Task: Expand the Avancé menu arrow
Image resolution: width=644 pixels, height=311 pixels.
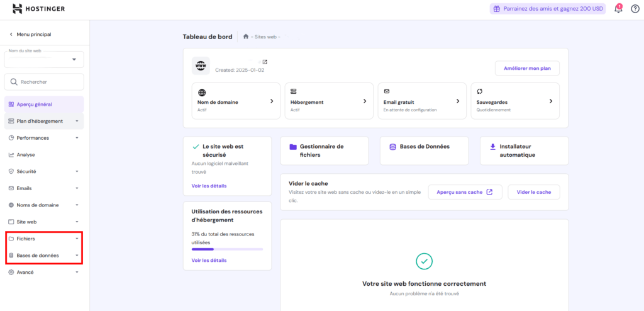Action: 77,273
